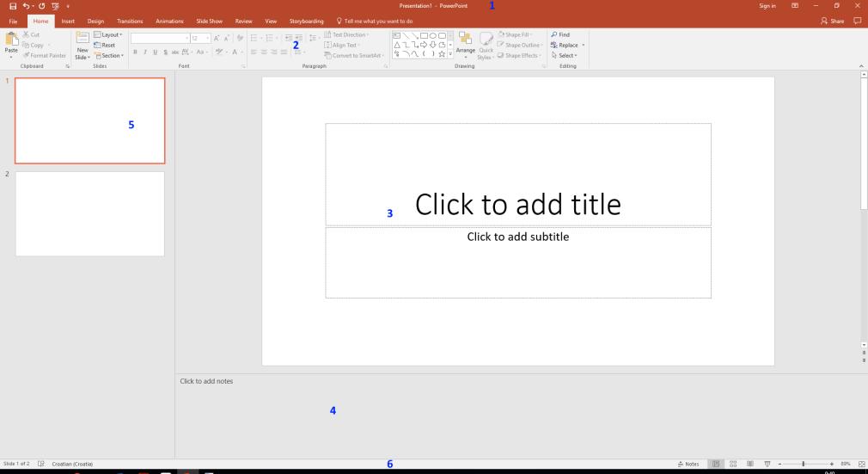Open Ribbon Display Options
Image resolution: width=868 pixels, height=474 pixels.
click(795, 6)
